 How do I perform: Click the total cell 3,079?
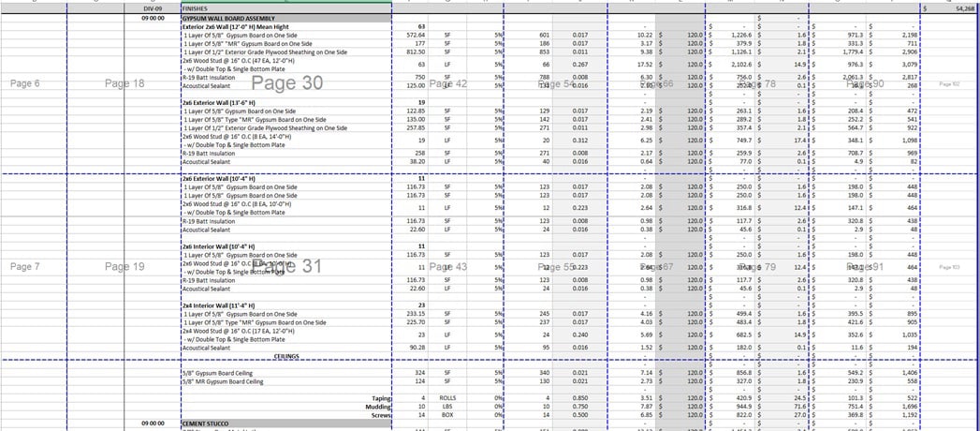coord(893,65)
